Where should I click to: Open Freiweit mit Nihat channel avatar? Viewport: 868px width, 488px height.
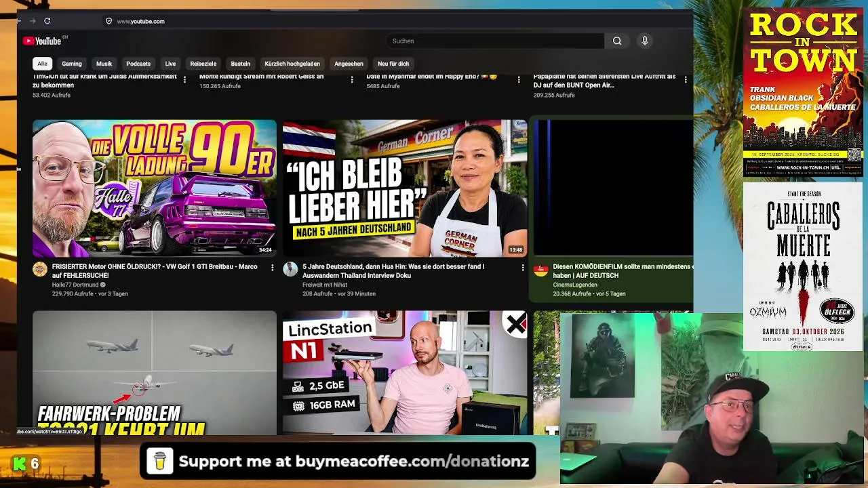[290, 269]
